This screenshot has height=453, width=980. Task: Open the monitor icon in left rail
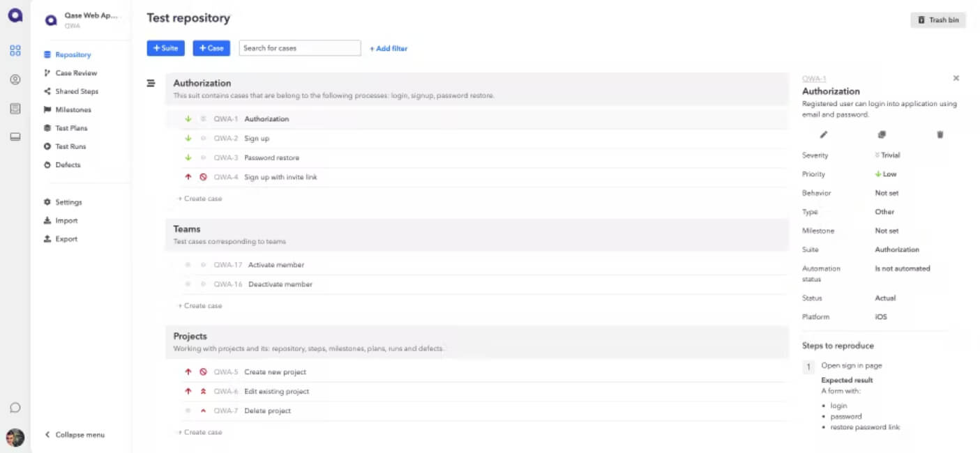[x=15, y=137]
